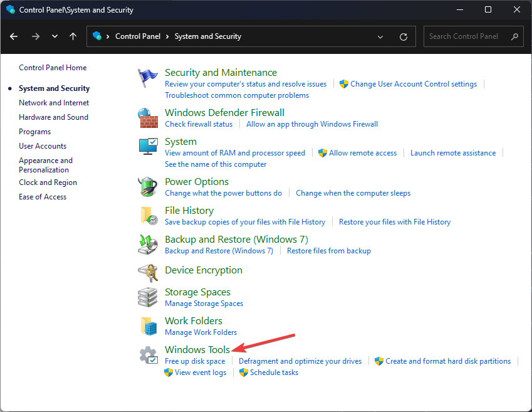Viewport: 532px width, 412px height.
Task: Click Manage Storage Spaces
Action: [204, 304]
